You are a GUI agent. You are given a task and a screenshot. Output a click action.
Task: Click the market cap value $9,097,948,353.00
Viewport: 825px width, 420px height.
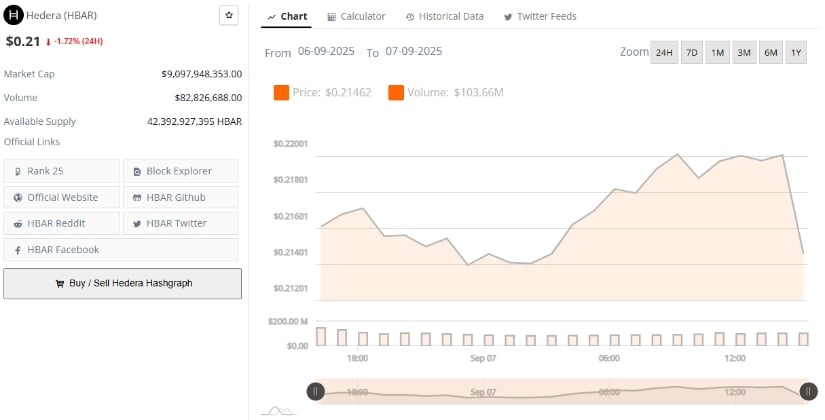[202, 74]
